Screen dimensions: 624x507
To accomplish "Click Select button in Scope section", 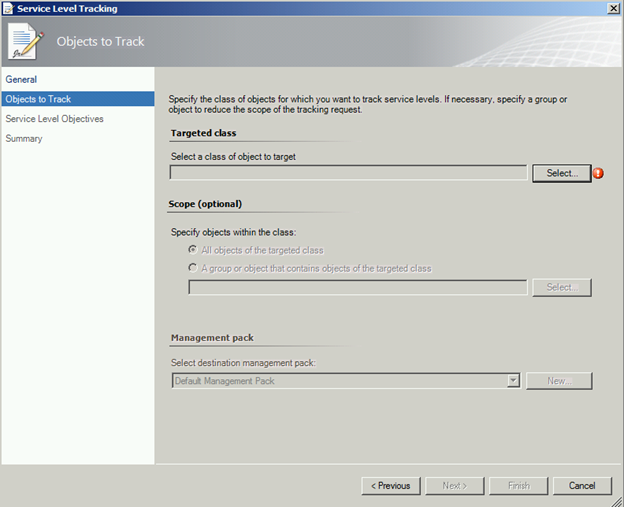I will pos(562,287).
